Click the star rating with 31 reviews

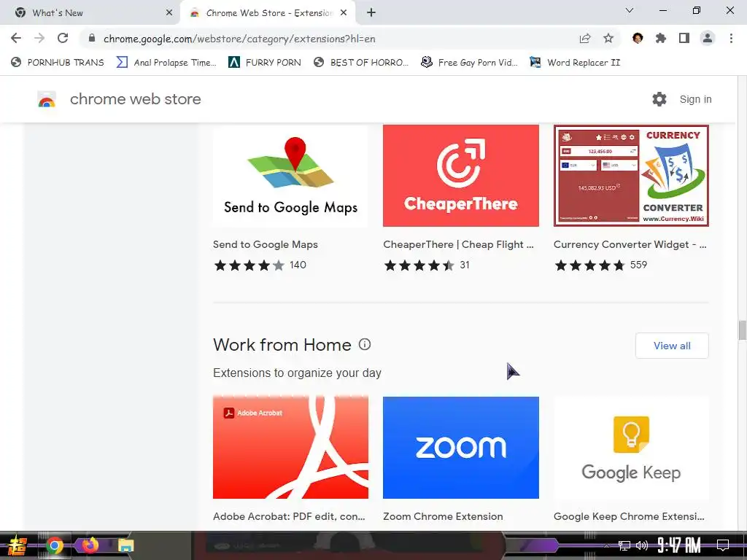(427, 265)
